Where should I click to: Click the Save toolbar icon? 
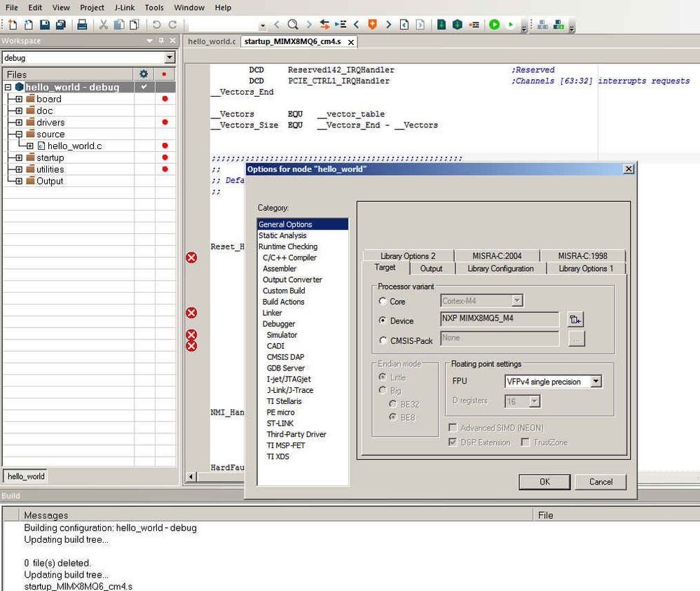click(x=45, y=25)
